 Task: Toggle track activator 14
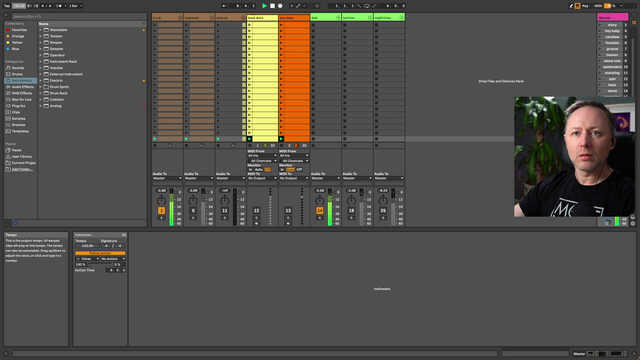pos(320,211)
